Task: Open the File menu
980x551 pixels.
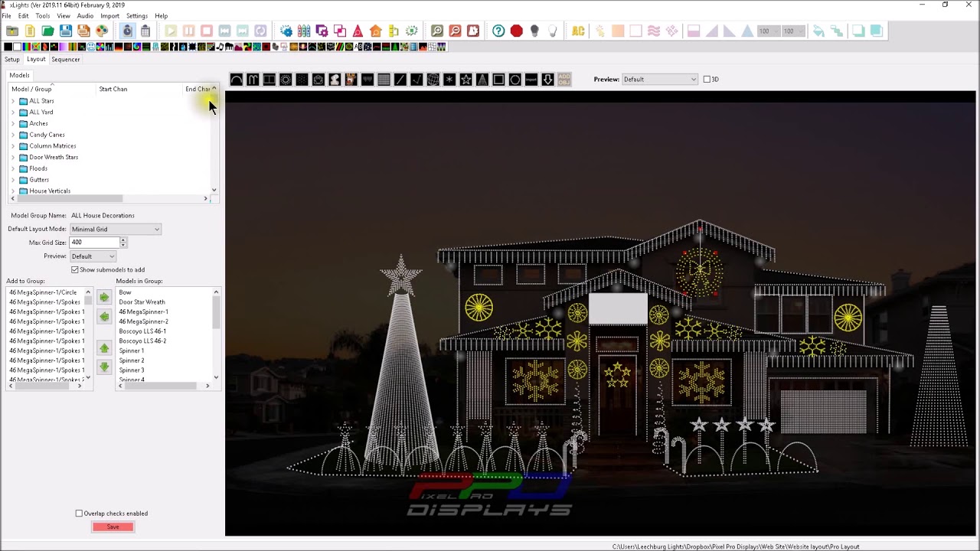Action: [x=6, y=16]
